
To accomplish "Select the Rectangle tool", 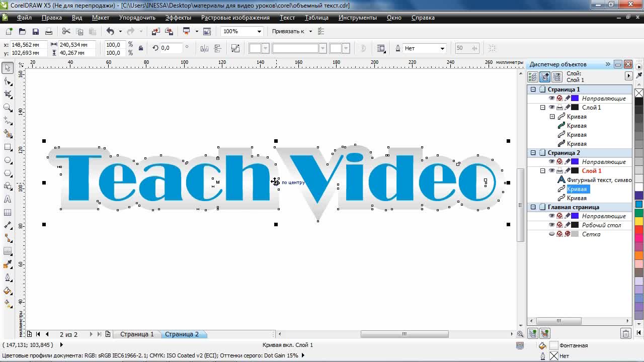I will click(x=8, y=147).
